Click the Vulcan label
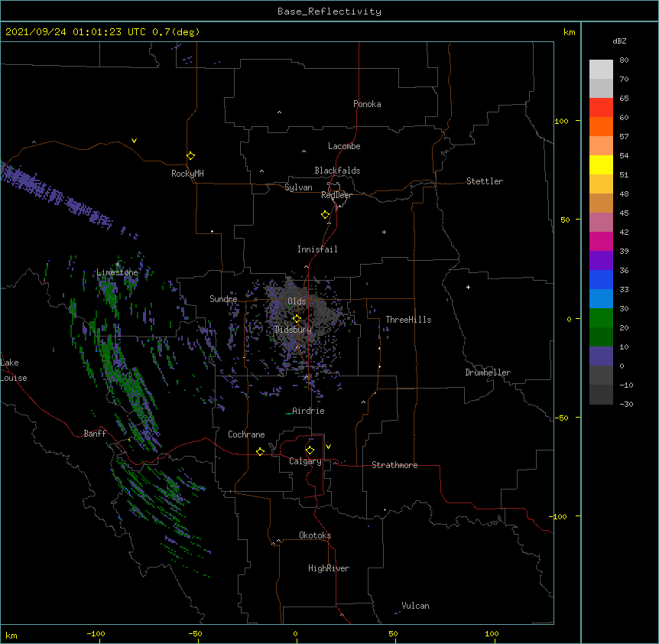This screenshot has height=644, width=659. point(416,606)
